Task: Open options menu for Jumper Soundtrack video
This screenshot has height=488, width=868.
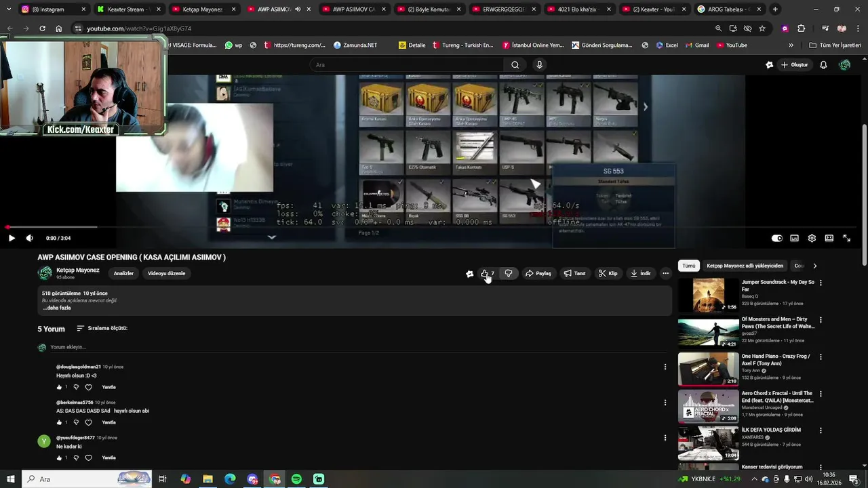Action: pos(821,283)
